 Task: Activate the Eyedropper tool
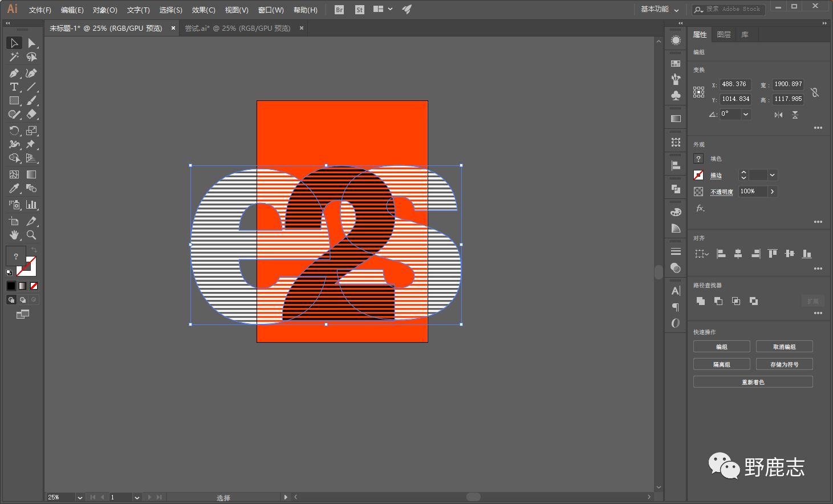point(14,189)
